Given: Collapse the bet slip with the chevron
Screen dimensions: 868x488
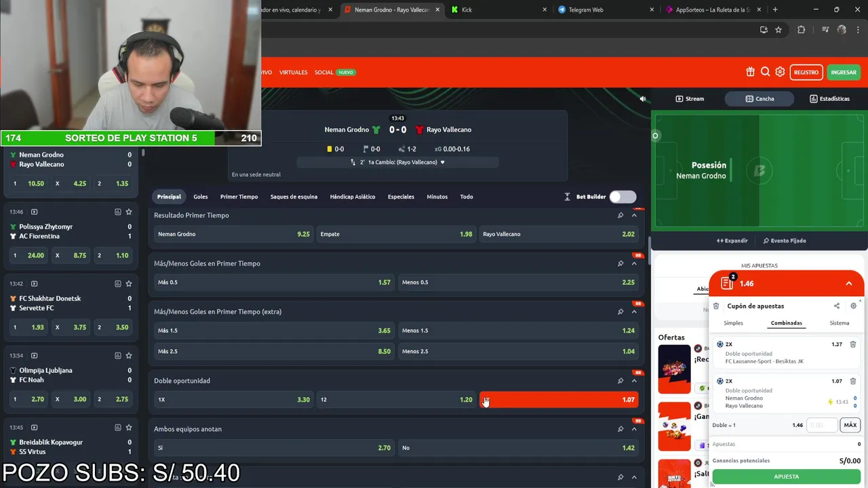Looking at the screenshot, I should coord(848,283).
